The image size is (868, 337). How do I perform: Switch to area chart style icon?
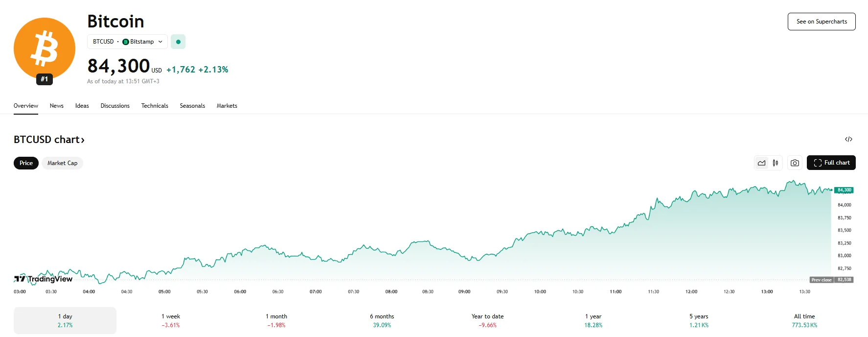pos(762,163)
